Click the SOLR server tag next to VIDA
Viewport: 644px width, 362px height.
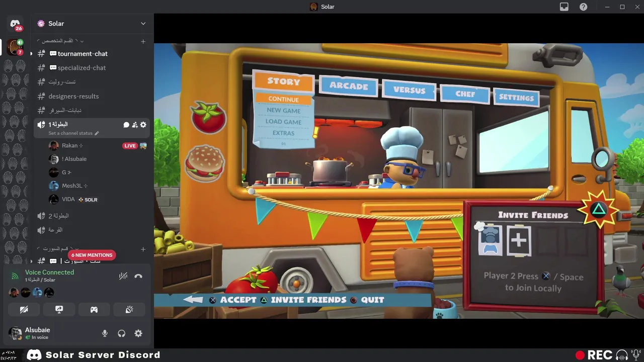pyautogui.click(x=88, y=200)
